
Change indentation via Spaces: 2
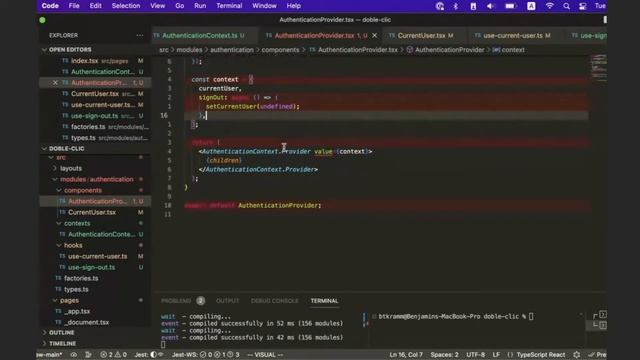444,355
